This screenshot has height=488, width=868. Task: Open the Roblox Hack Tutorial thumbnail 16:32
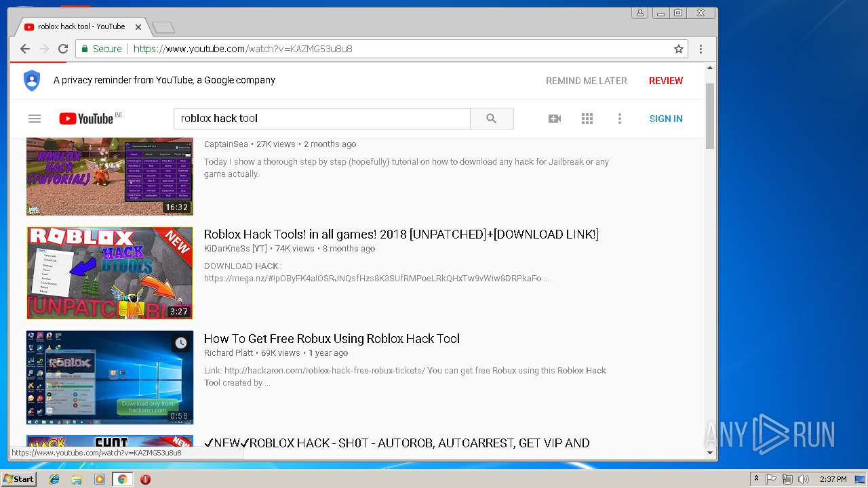[x=110, y=176]
